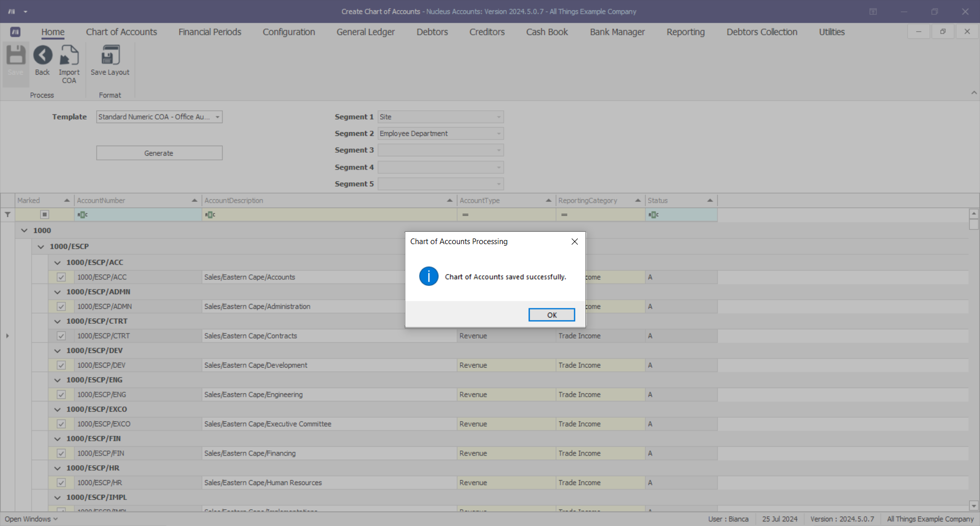Uncheck the 1000/ESCP/ACC row checkbox

61,277
